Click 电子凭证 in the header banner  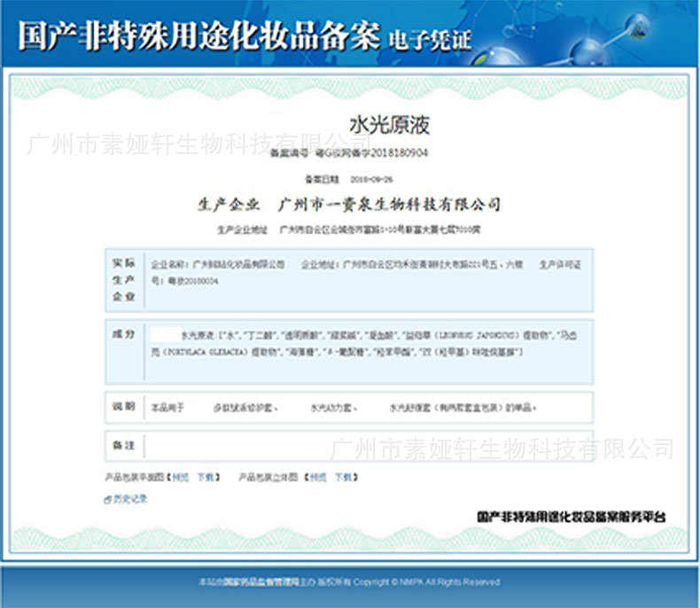pyautogui.click(x=430, y=41)
